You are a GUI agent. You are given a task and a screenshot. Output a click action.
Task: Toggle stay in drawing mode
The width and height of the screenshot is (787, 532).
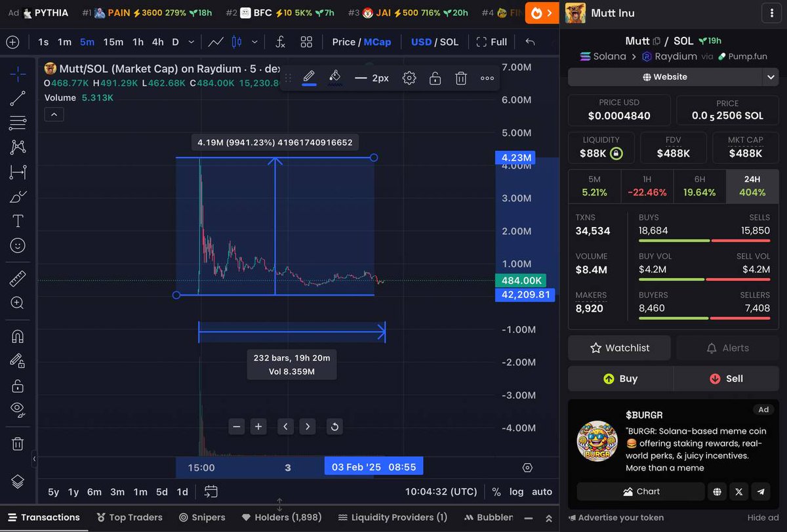[x=18, y=361]
